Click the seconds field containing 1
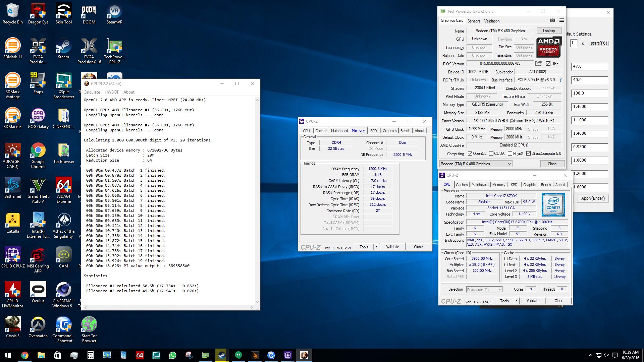The image size is (644, 362). tap(574, 43)
